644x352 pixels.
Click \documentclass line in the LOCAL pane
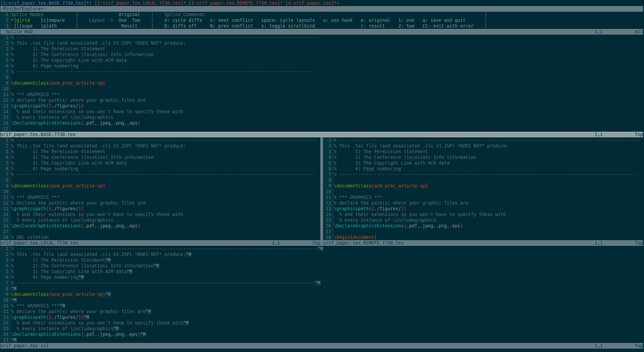click(58, 186)
